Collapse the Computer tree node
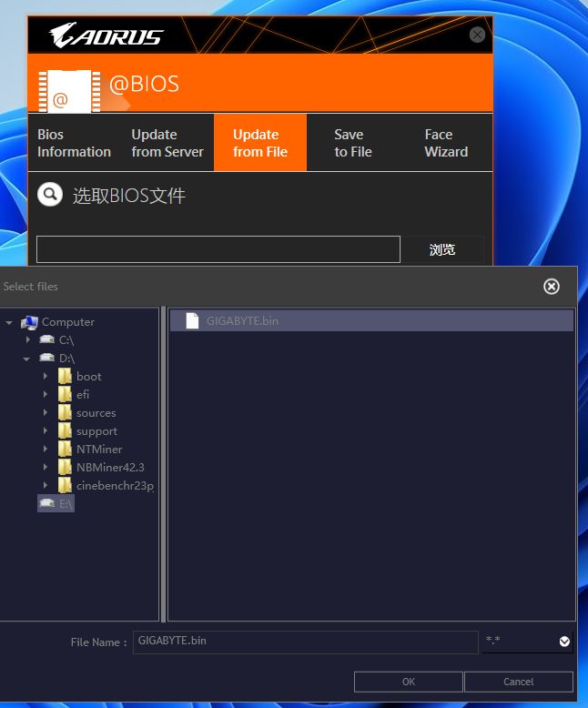The height and width of the screenshot is (708, 588). (x=9, y=322)
